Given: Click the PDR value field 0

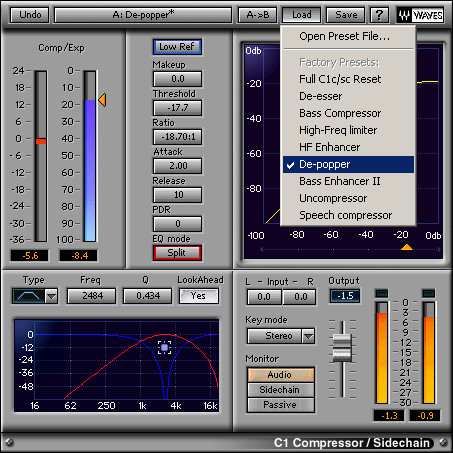Looking at the screenshot, I should [x=177, y=224].
